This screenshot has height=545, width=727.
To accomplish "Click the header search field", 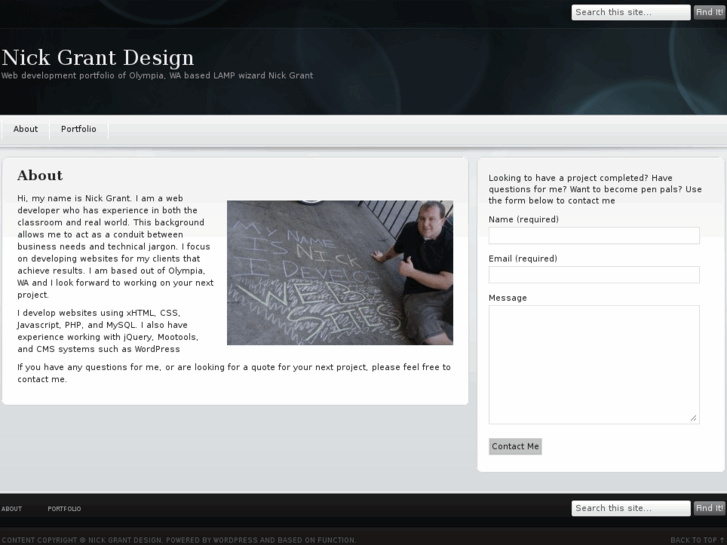I will (631, 13).
